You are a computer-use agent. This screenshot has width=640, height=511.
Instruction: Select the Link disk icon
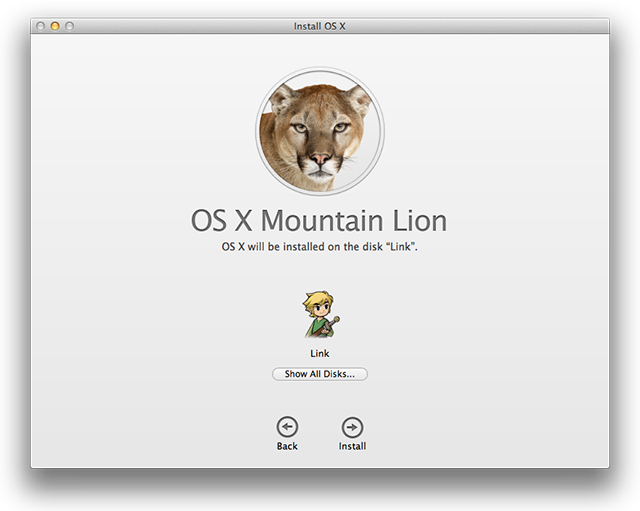(320, 314)
